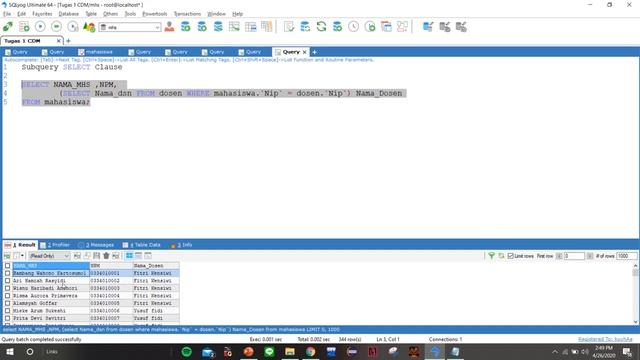Click the clock Scheduled Backup icon
Image resolution: width=640 pixels, height=360 pixels.
point(353,27)
